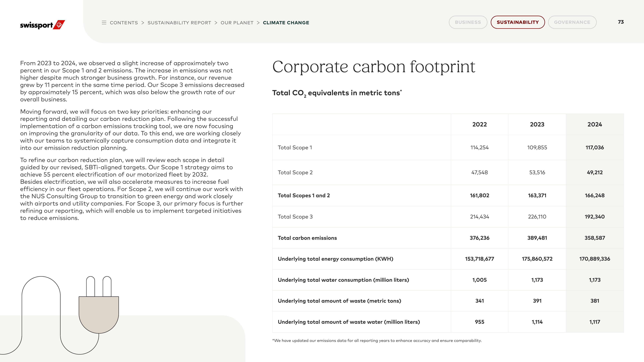The height and width of the screenshot is (362, 644).
Task: Click the Total Scope 2 row label
Action: pyautogui.click(x=295, y=173)
